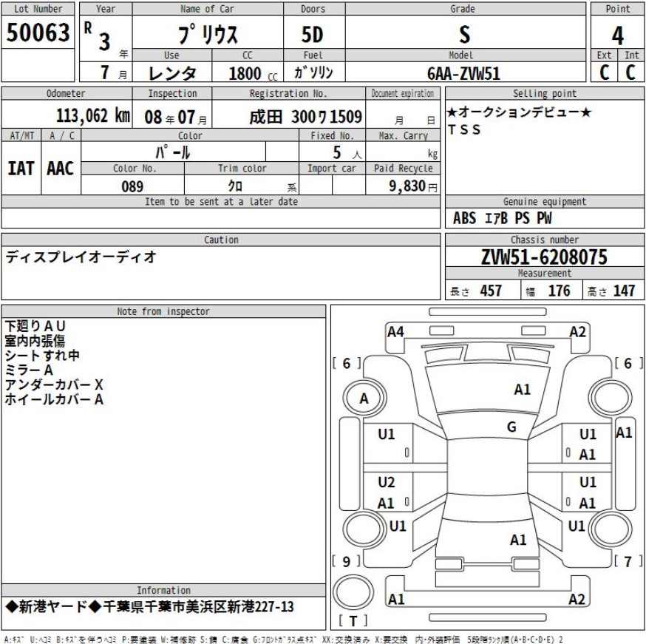Screen dimensions: 646x644
Task: Select the [9] tire marker
Action: coord(347,560)
